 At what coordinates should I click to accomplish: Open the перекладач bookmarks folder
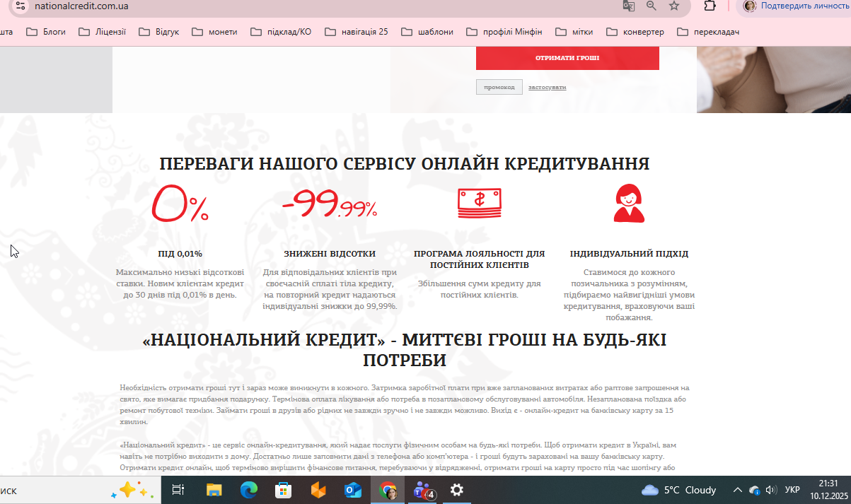coord(708,32)
